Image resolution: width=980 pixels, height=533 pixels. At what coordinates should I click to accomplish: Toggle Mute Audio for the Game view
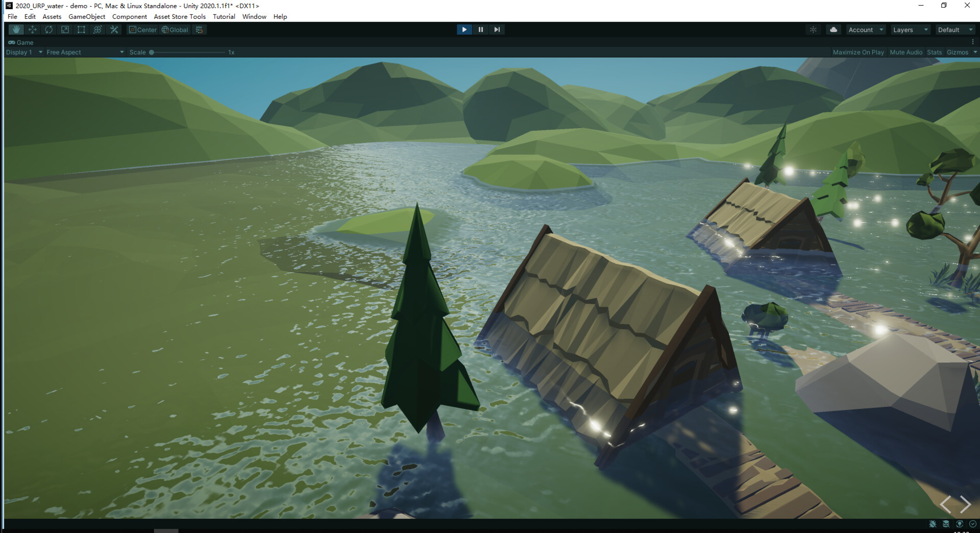(x=906, y=52)
